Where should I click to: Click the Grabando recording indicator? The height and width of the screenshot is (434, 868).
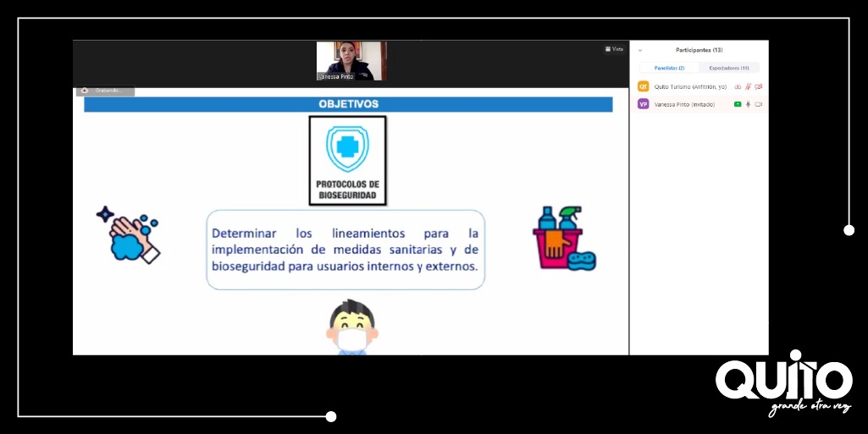click(x=105, y=91)
